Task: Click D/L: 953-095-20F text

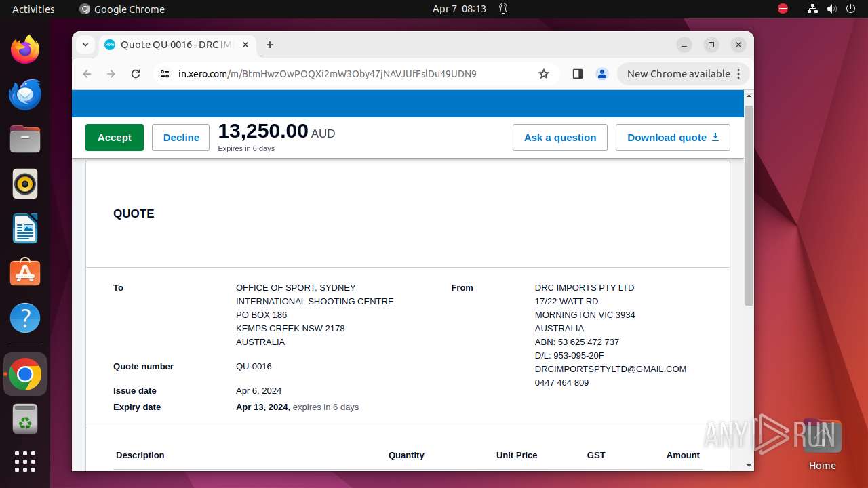Action: pos(569,356)
